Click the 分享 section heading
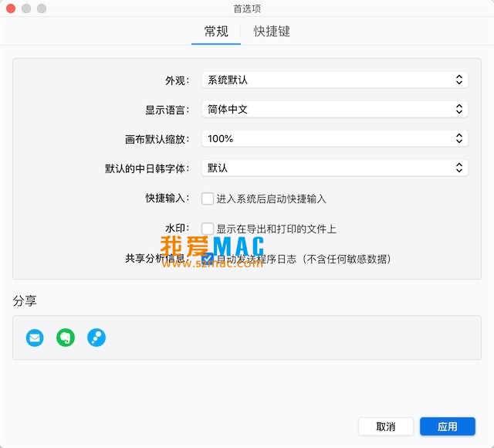The height and width of the screenshot is (448, 494). [25, 300]
